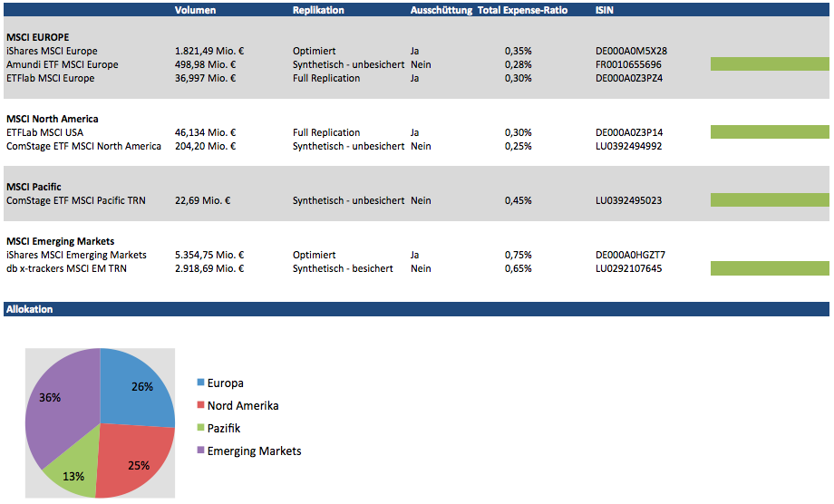Select ISIN LU0292107645
This screenshot has height=504, width=834.
coord(629,268)
